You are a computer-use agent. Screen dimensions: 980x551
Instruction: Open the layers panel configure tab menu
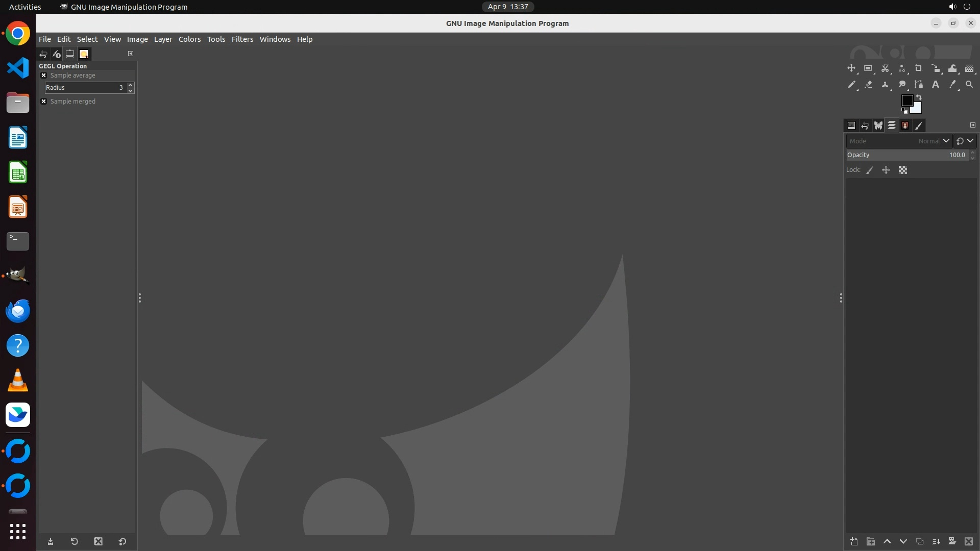pyautogui.click(x=973, y=125)
